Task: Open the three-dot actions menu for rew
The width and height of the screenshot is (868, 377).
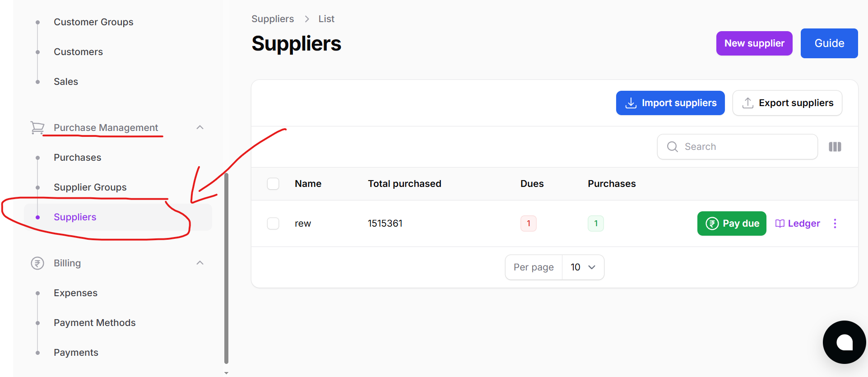Action: (x=835, y=223)
